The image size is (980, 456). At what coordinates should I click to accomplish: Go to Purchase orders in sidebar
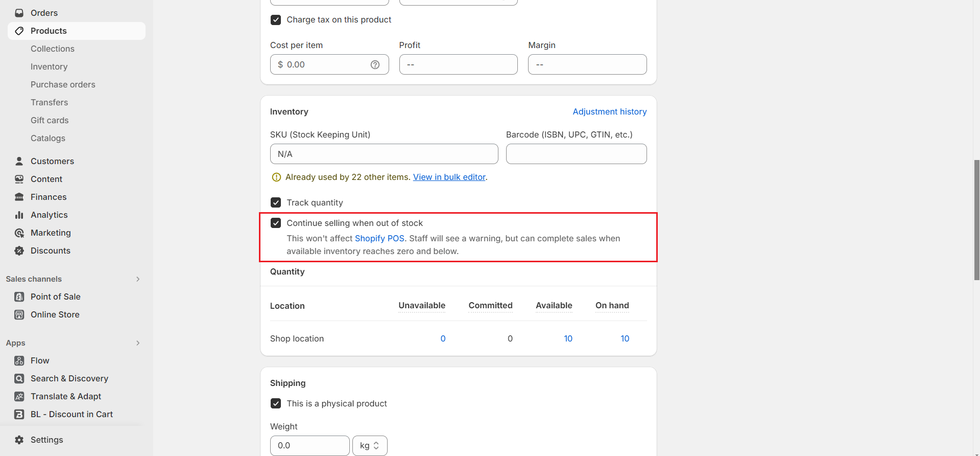click(x=63, y=85)
